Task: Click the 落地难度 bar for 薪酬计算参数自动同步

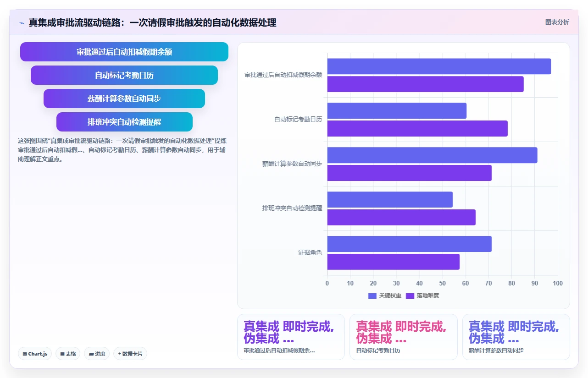Action: (409, 173)
